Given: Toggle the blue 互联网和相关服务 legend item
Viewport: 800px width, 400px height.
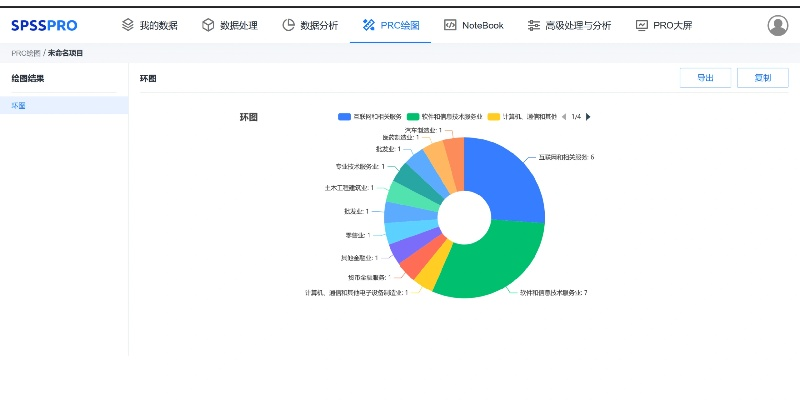Looking at the screenshot, I should click(x=369, y=117).
